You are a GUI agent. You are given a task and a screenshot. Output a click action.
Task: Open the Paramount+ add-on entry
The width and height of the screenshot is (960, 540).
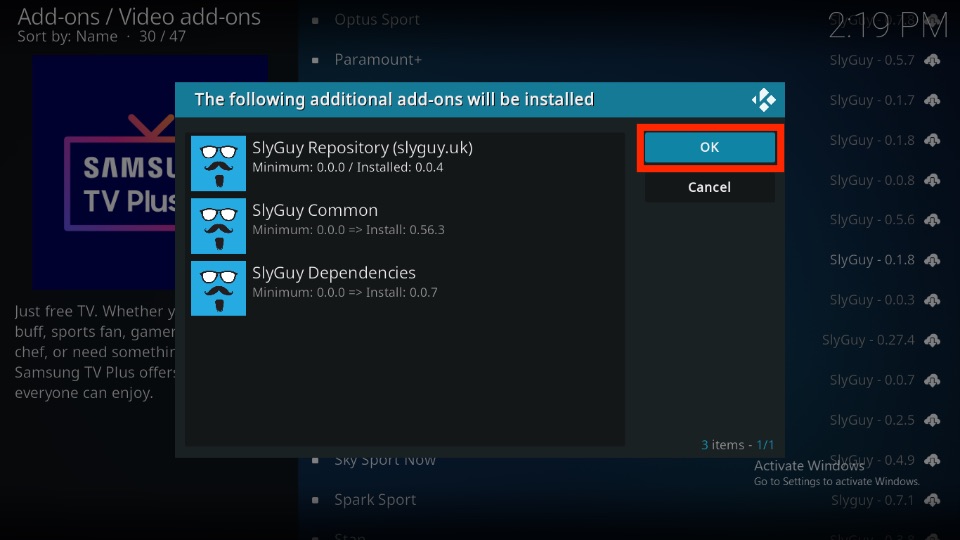[x=378, y=60]
